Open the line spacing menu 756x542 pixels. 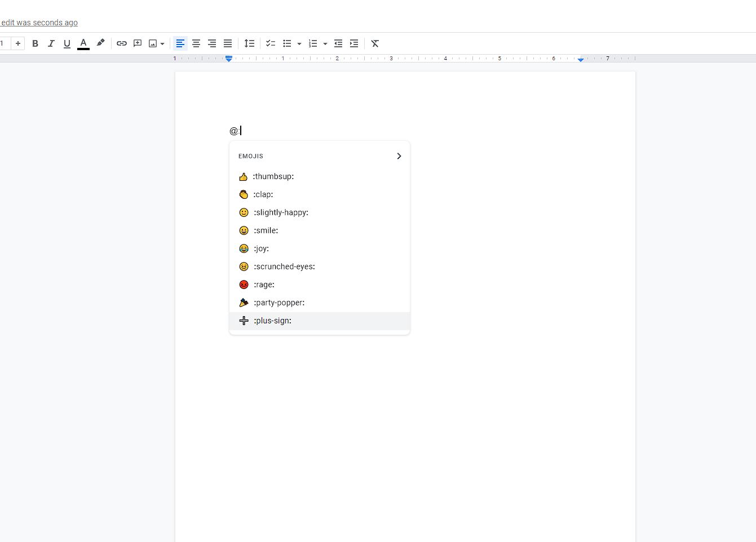coord(250,43)
